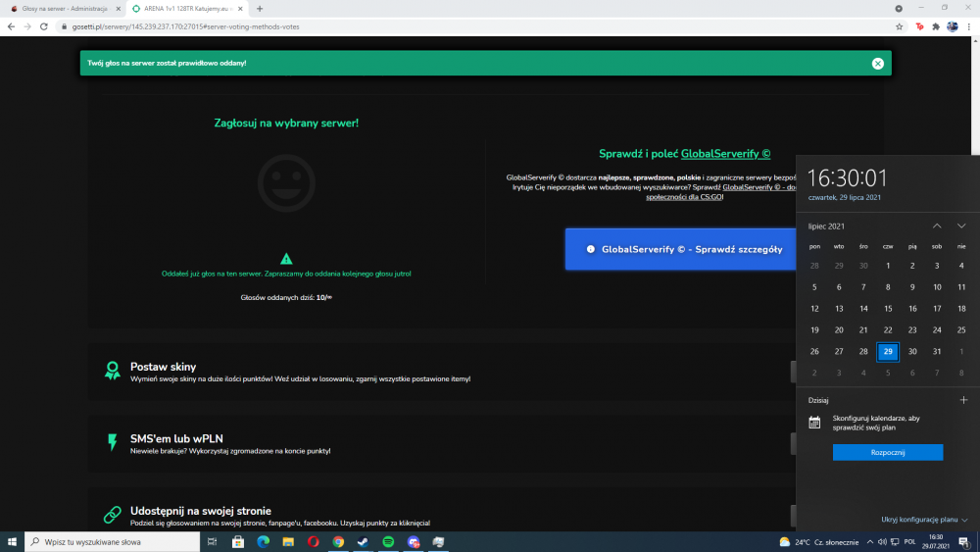Open Task View in the taskbar

213,541
